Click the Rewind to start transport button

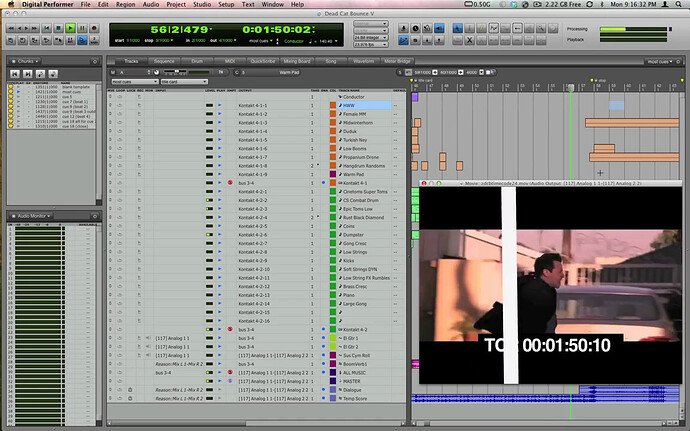click(46, 28)
